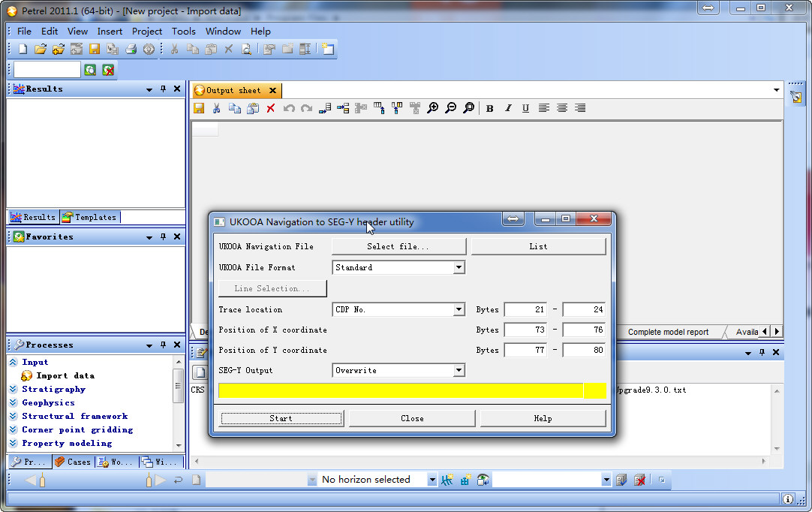
Task: Open the Insert menu
Action: tap(110, 31)
